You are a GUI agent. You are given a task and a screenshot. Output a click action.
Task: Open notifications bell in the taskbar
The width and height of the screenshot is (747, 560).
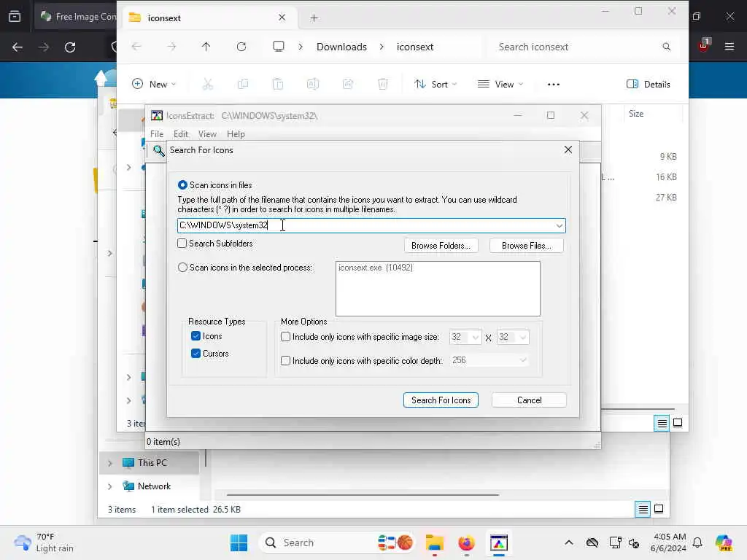(697, 542)
